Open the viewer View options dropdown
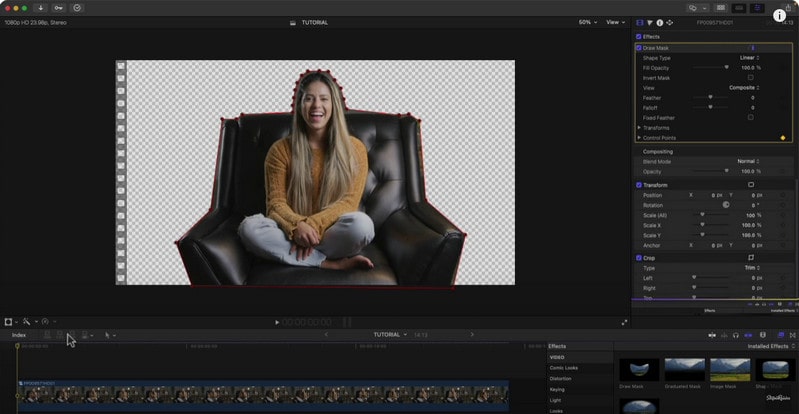Image resolution: width=799 pixels, height=414 pixels. (x=615, y=22)
